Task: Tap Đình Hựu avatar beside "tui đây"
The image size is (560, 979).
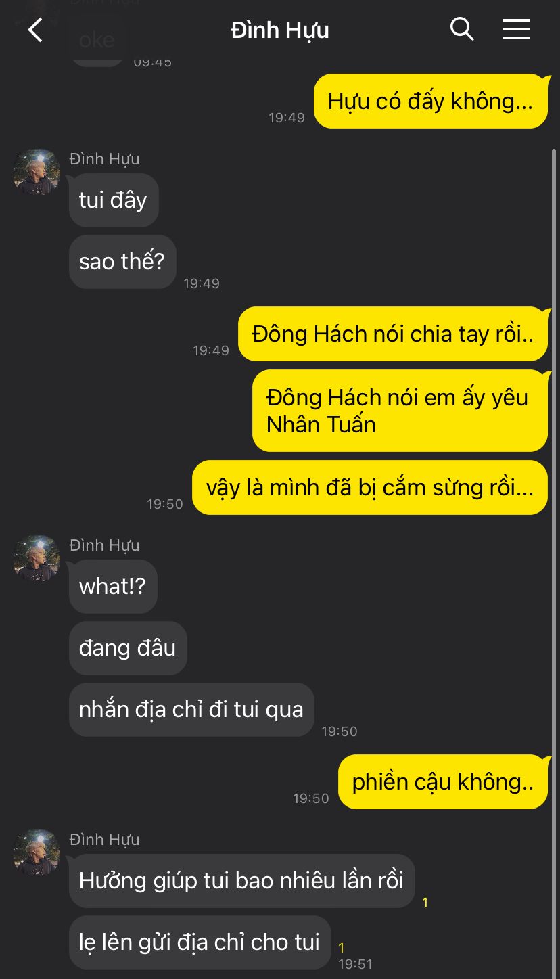Action: 37,173
